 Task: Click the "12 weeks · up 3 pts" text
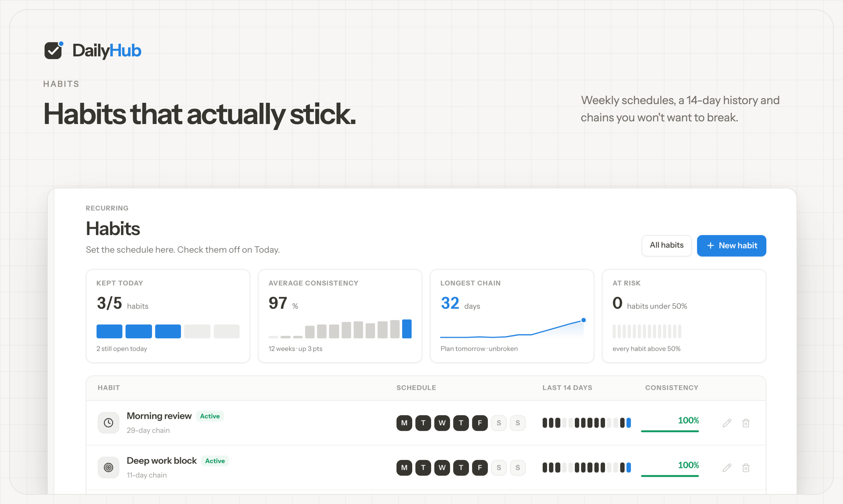tap(295, 348)
